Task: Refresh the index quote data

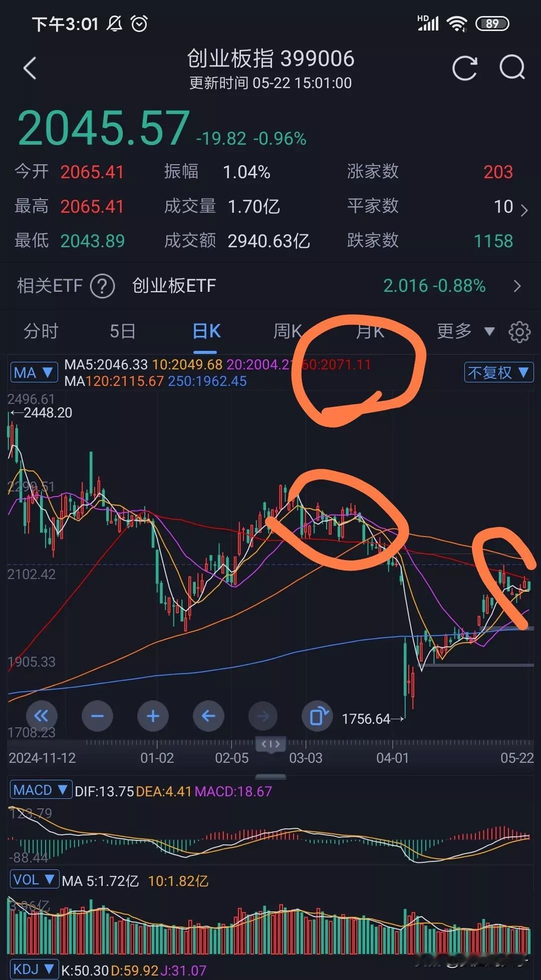Action: (x=465, y=68)
